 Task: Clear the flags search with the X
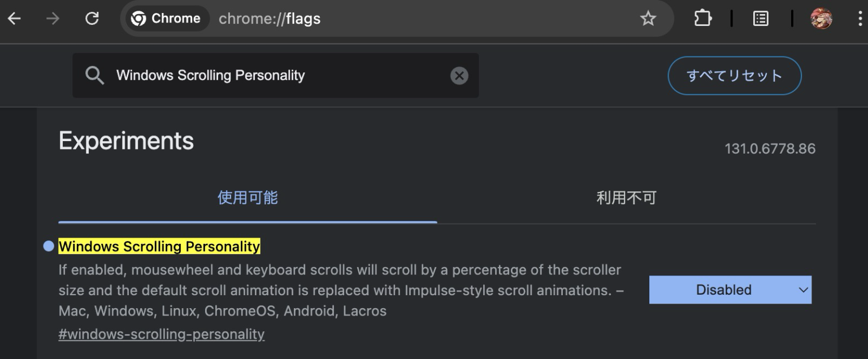(459, 76)
